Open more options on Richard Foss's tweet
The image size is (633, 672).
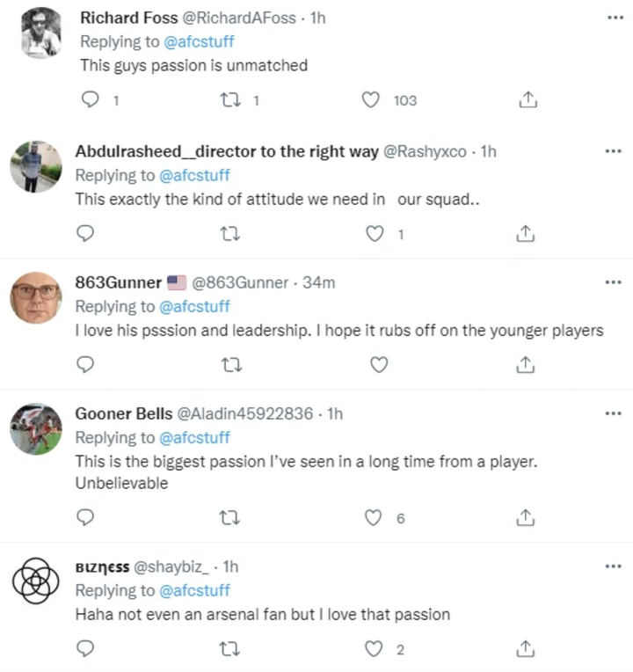[x=613, y=18]
